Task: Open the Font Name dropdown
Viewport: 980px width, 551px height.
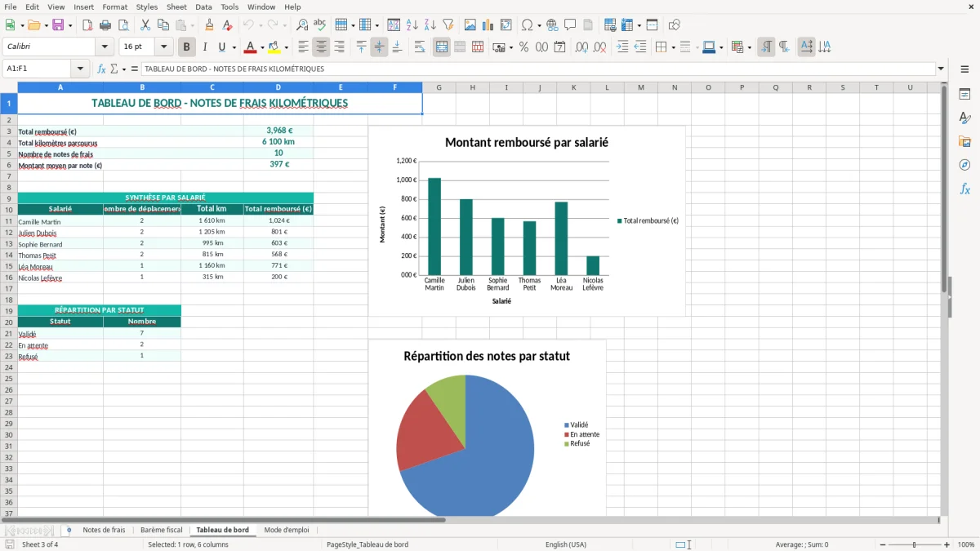Action: pos(105,47)
